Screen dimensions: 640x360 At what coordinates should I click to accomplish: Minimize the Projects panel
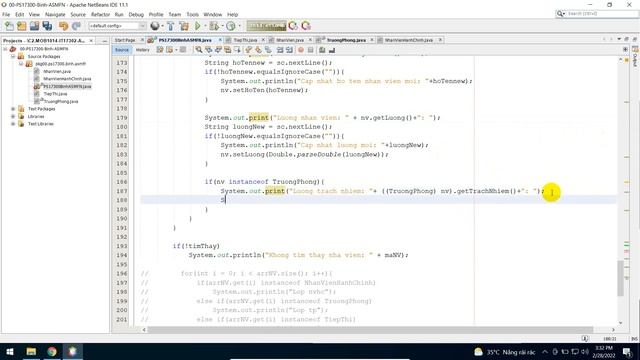coord(104,41)
